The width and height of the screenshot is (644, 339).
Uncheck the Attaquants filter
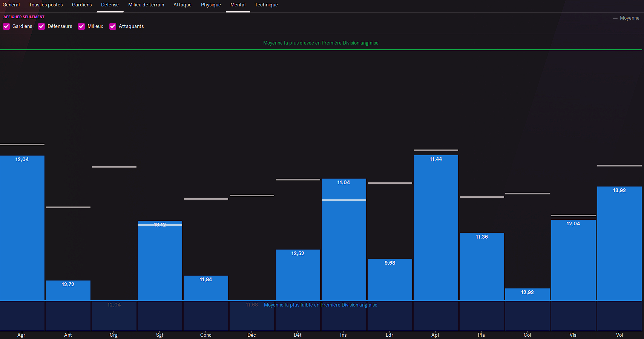(x=113, y=26)
